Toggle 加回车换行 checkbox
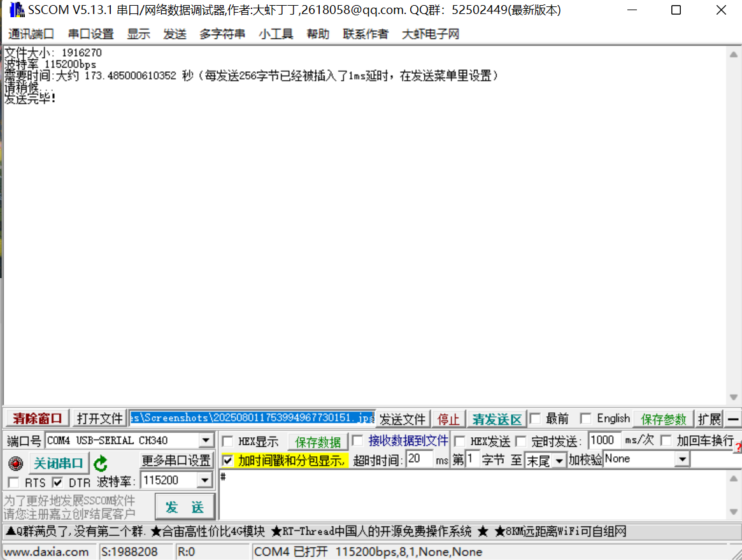 [666, 440]
